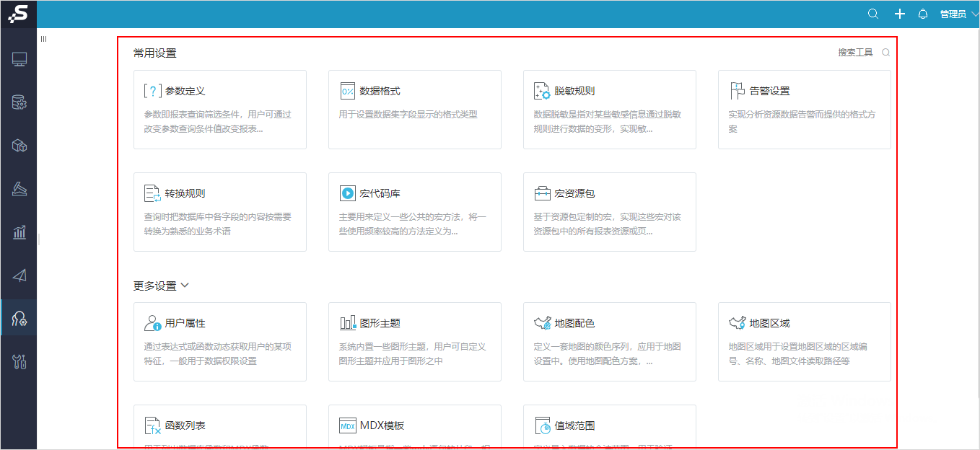Click the 宏代码库 play-button icon
The height and width of the screenshot is (450, 980).
point(347,193)
